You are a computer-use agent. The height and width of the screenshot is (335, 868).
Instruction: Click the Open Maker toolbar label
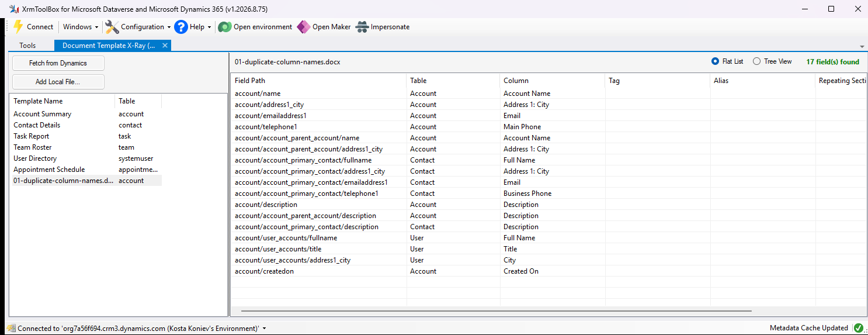coord(331,27)
